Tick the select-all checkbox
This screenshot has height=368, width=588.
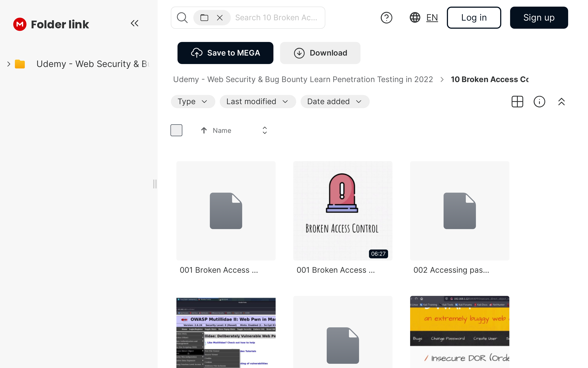tap(176, 130)
